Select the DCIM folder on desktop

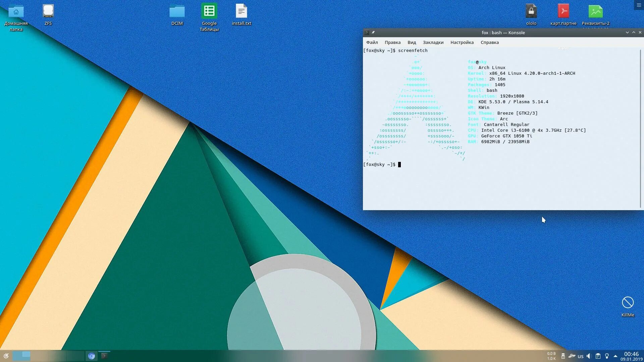177,15
